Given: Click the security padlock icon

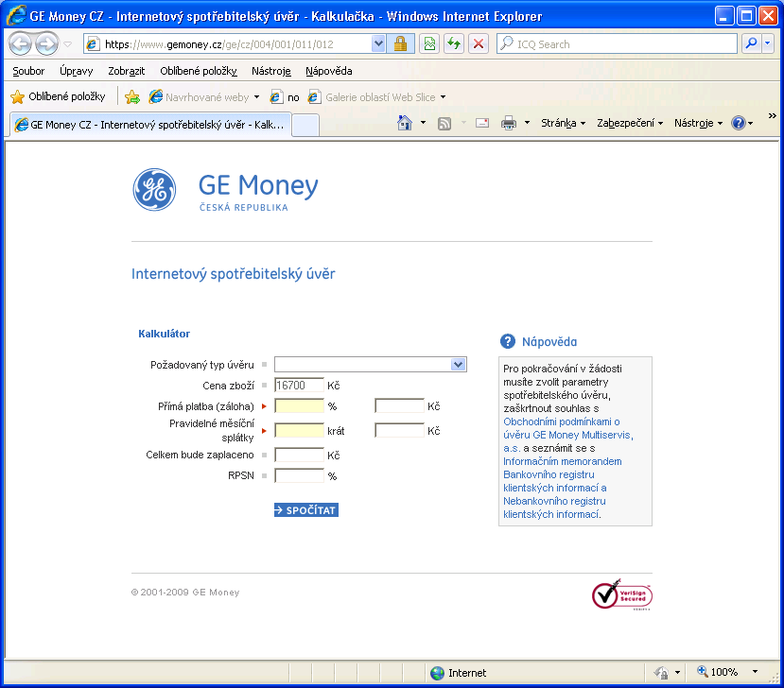Looking at the screenshot, I should click(400, 44).
